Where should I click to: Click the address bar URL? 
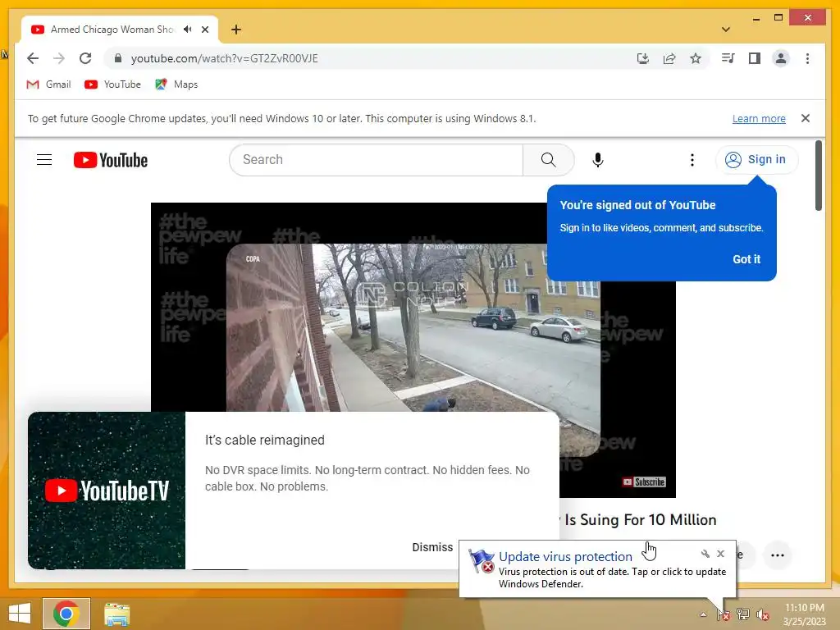225,58
